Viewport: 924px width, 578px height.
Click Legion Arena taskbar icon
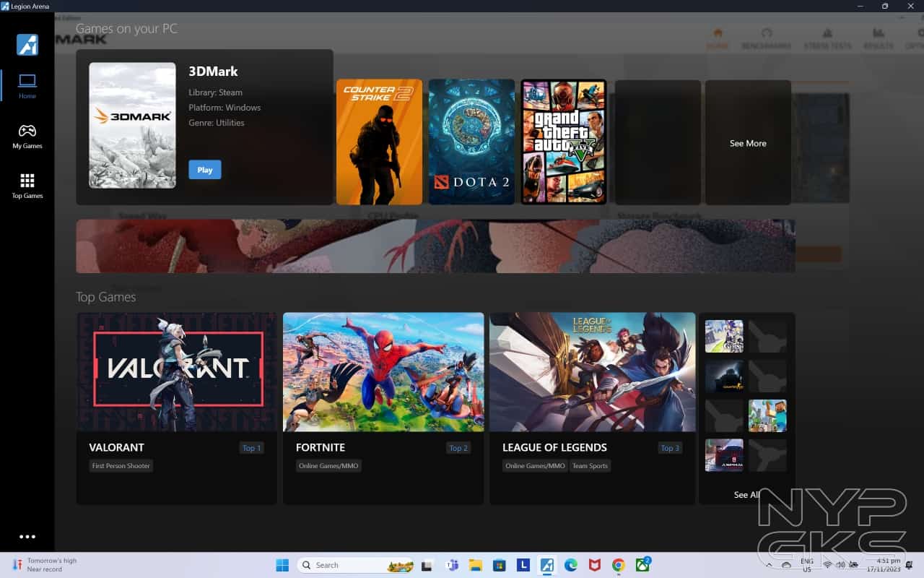(x=547, y=565)
